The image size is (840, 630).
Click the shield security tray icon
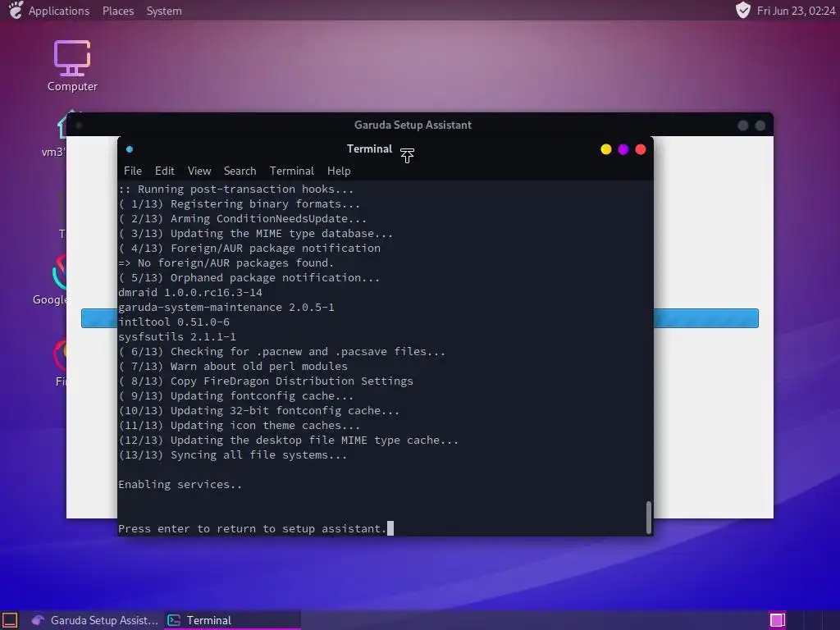pyautogui.click(x=742, y=10)
